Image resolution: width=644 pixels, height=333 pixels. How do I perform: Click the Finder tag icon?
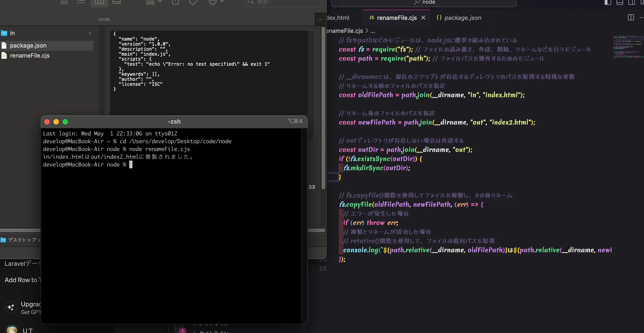click(193, 2)
